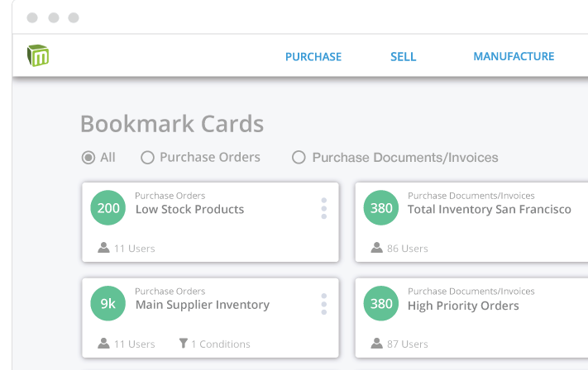Screen dimensions: 588x370
Task: Open the SELL menu
Action: pos(403,57)
